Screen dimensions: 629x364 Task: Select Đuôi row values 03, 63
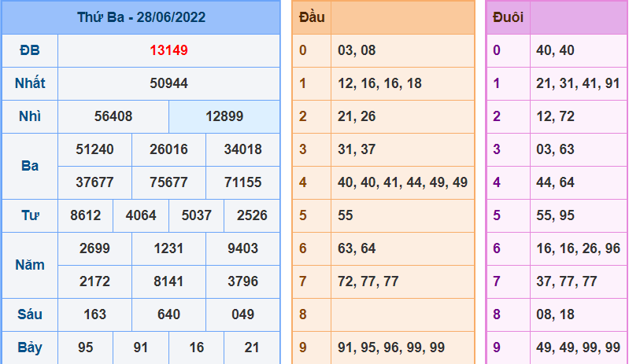click(x=555, y=149)
